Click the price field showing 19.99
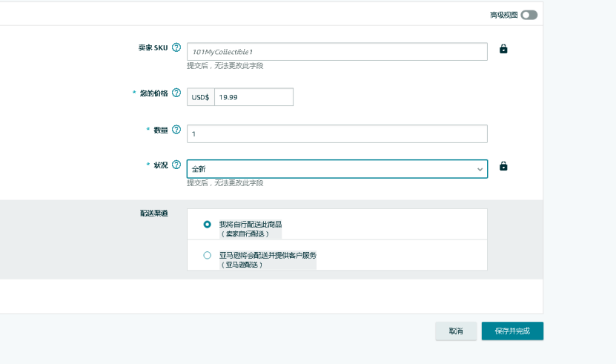This screenshot has height=364, width=616. point(254,97)
